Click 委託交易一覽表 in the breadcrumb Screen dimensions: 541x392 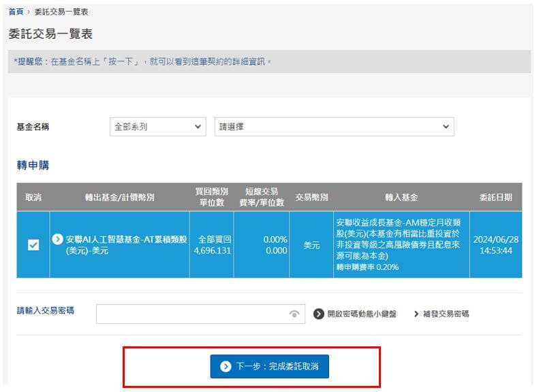61,12
